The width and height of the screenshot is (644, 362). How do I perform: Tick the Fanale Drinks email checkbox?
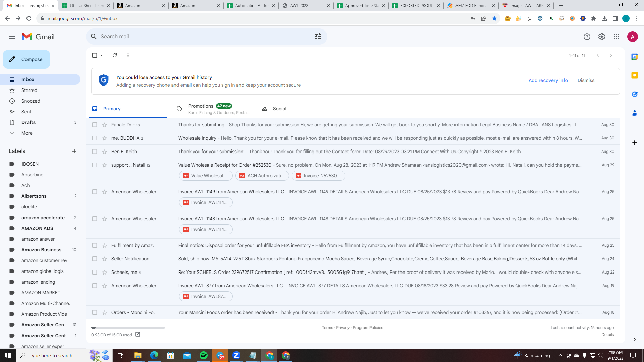click(95, 125)
